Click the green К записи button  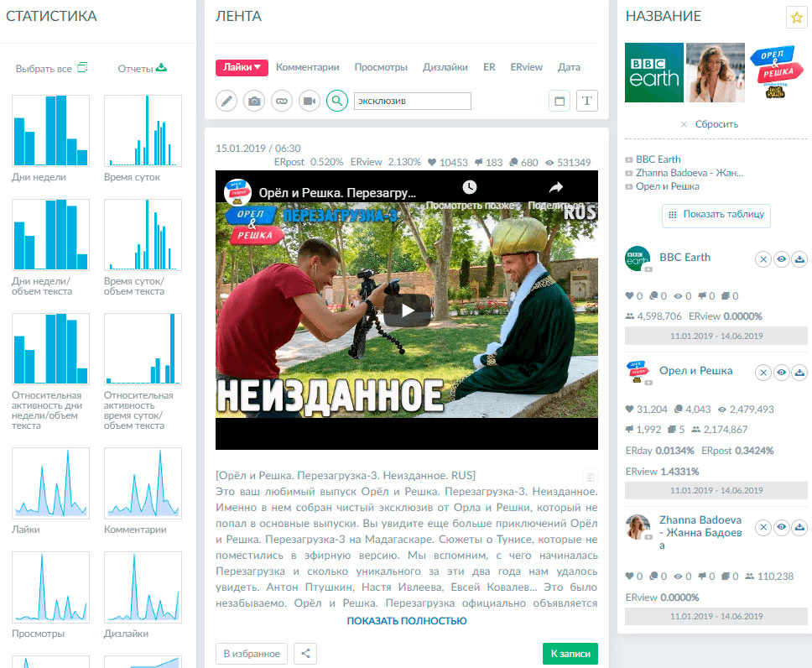570,654
